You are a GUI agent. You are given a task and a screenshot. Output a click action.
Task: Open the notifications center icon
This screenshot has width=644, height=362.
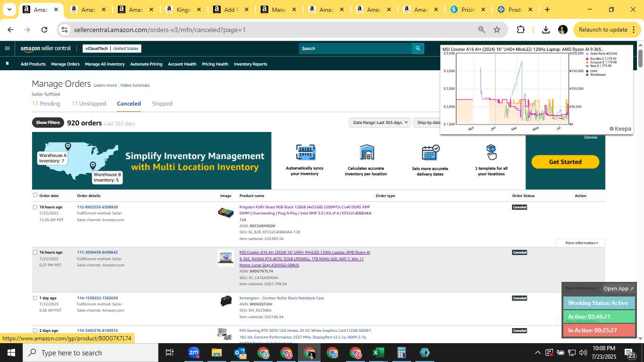pyautogui.click(x=630, y=353)
